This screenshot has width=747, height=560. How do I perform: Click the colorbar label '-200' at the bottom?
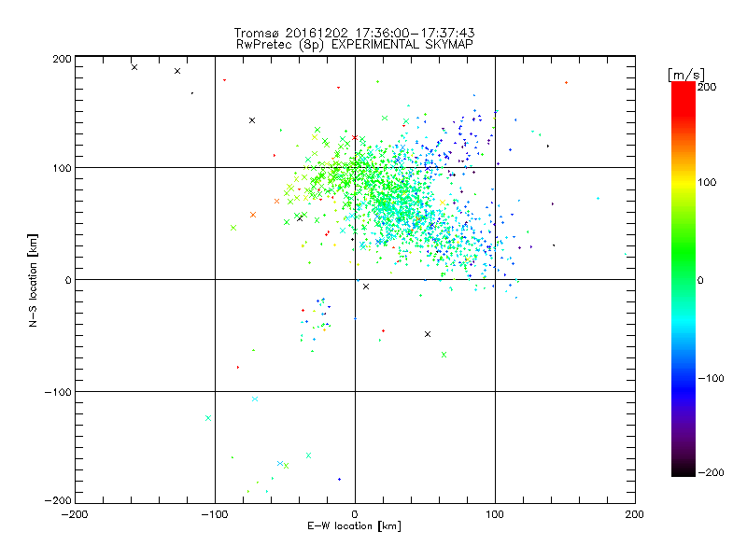(711, 472)
